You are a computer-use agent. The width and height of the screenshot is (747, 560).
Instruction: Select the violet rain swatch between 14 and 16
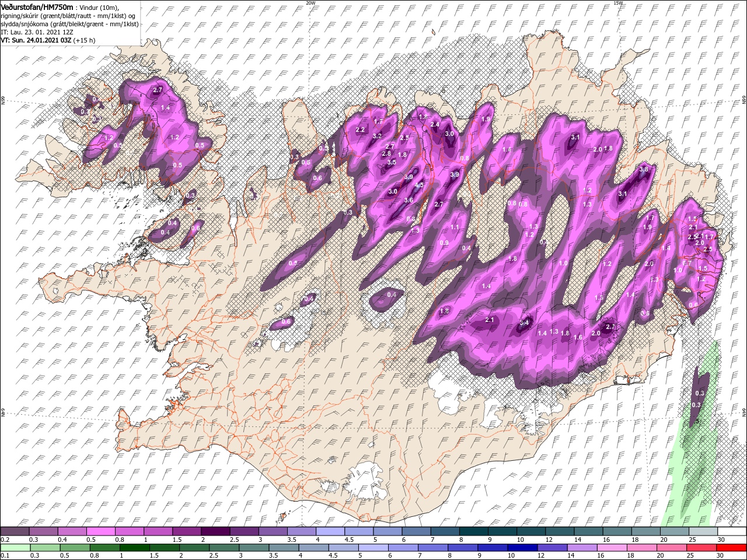click(582, 547)
